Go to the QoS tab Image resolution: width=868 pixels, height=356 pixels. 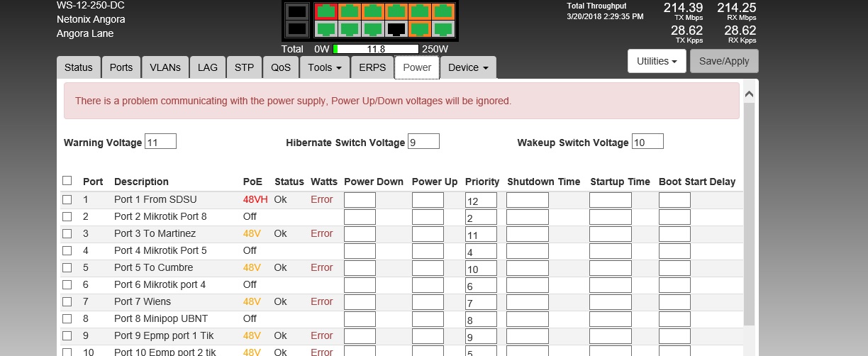(x=280, y=67)
